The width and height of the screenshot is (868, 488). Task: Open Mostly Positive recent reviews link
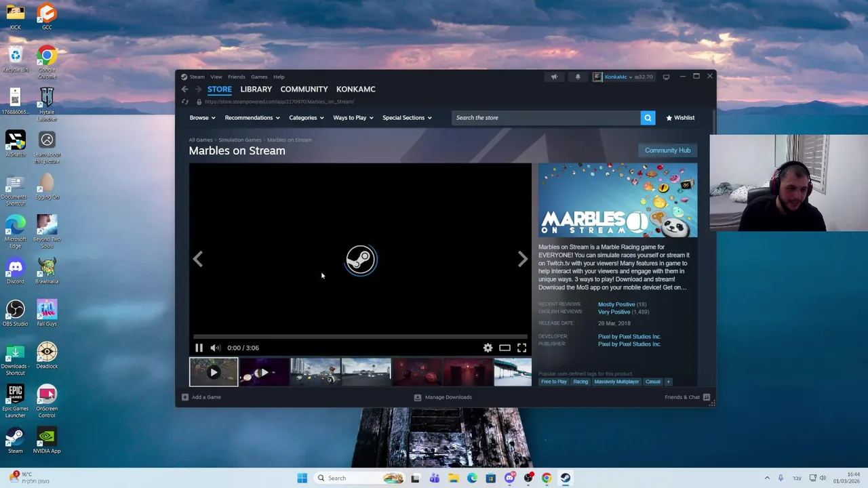616,304
